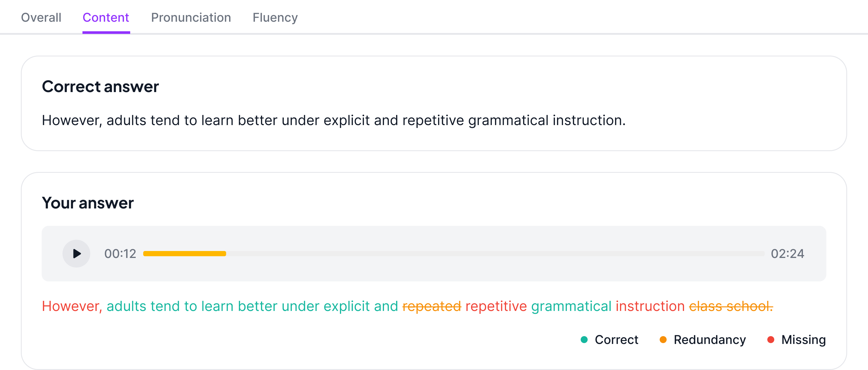Click the 02:24 total duration label

click(788, 254)
